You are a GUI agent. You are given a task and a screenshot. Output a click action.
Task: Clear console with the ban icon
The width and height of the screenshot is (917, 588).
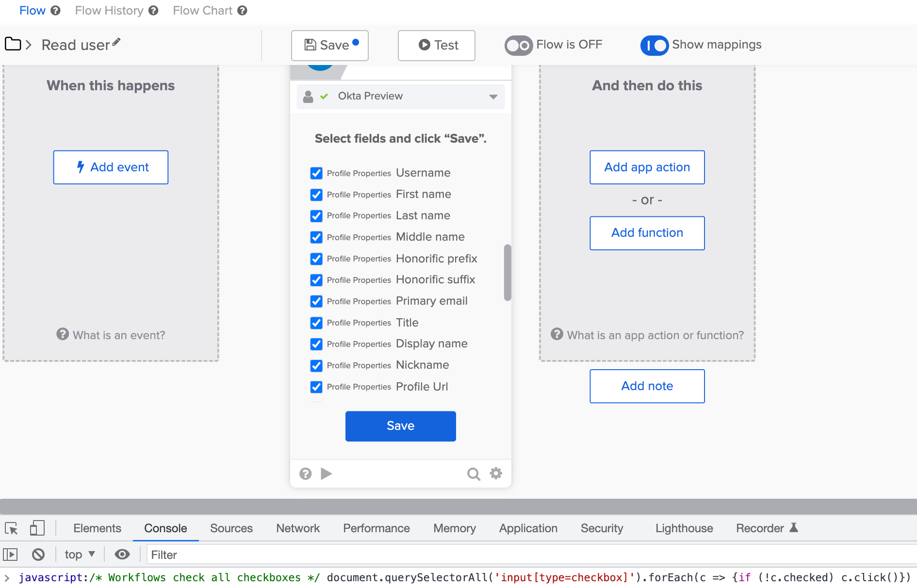click(38, 555)
